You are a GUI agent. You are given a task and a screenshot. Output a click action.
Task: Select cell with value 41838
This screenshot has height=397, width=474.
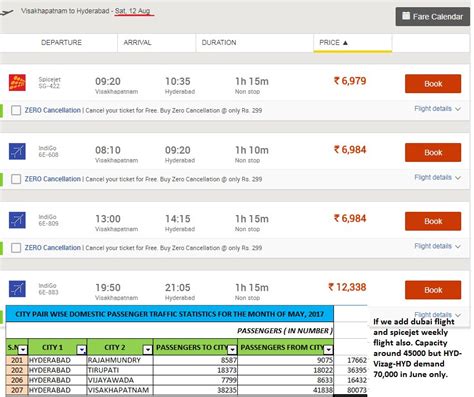coord(286,390)
